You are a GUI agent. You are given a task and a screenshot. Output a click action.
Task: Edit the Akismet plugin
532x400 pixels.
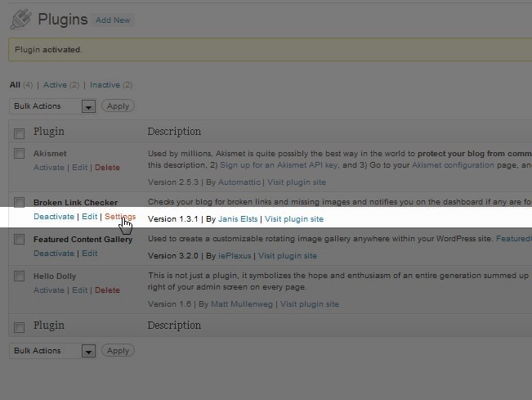pos(80,168)
